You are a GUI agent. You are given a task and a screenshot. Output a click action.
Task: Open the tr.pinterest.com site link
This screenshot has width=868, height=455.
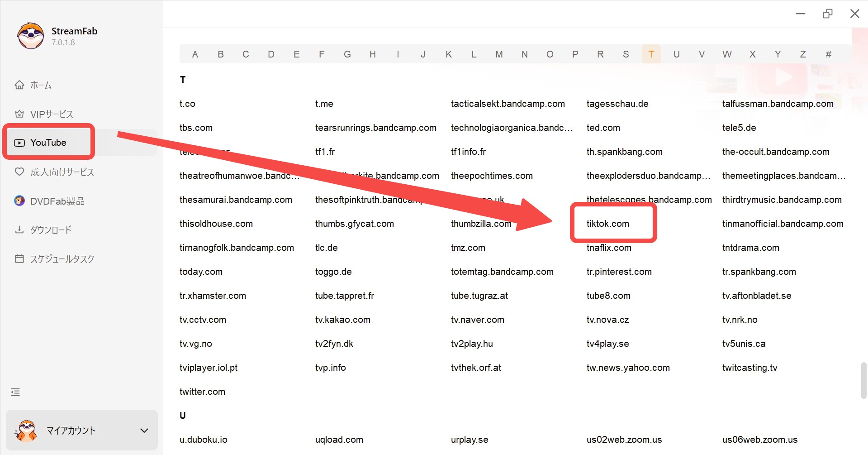coord(619,272)
